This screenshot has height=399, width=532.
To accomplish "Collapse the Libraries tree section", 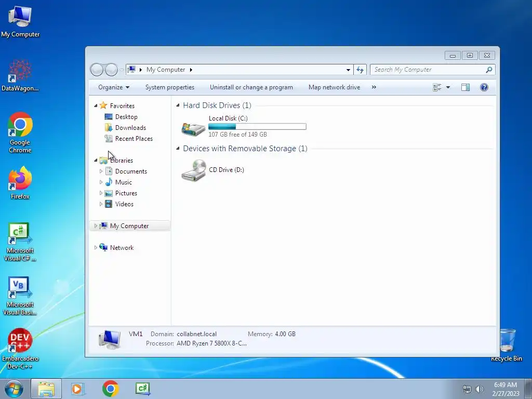I will (96, 160).
